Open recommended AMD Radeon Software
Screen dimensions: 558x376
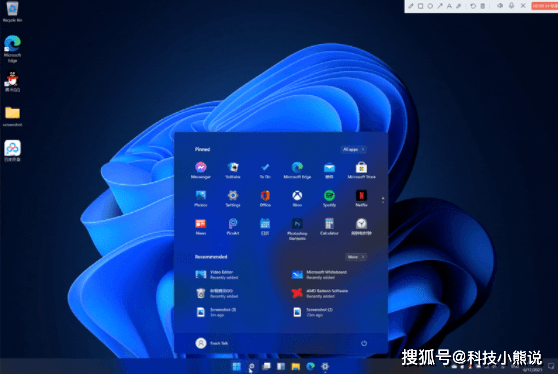click(320, 293)
